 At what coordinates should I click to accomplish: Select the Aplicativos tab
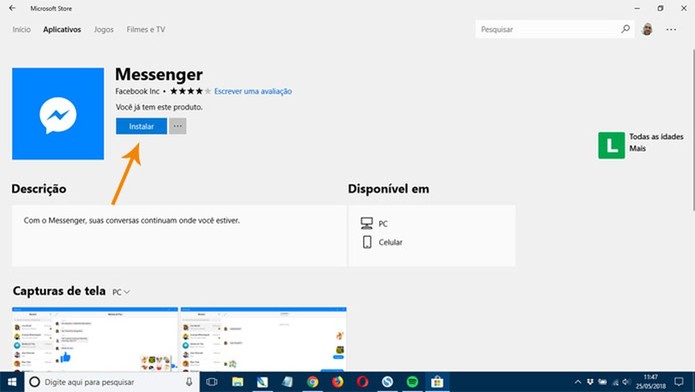click(62, 30)
